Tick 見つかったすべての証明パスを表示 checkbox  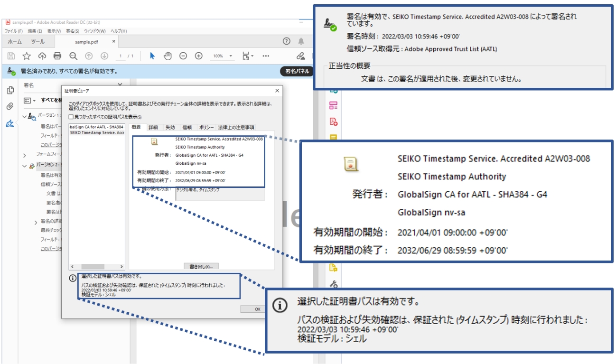point(71,117)
